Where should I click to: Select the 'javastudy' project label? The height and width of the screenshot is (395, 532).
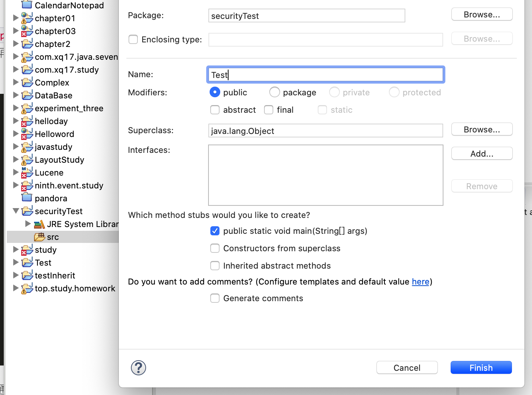tap(53, 147)
